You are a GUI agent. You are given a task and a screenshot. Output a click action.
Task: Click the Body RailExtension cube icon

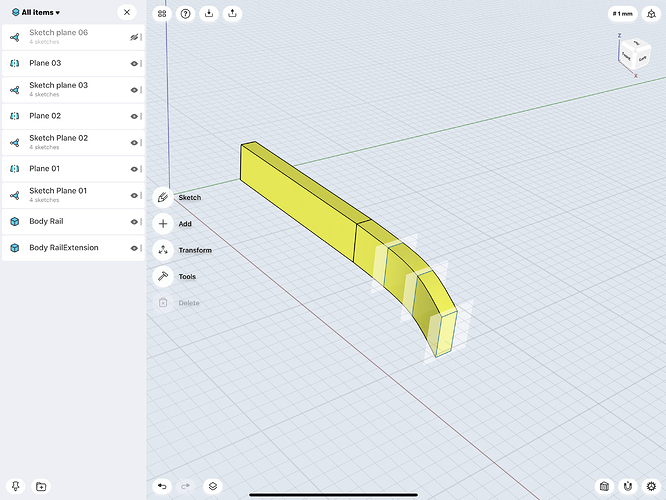14,248
